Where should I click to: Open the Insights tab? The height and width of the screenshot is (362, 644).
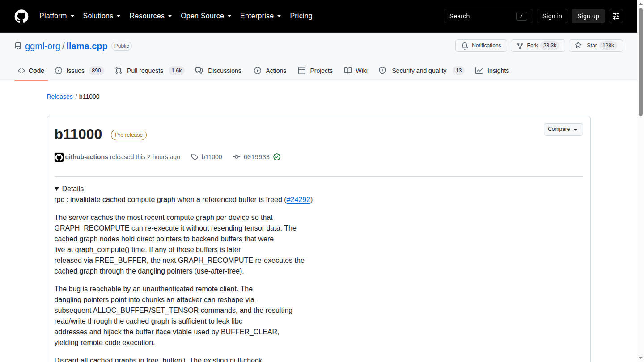pyautogui.click(x=492, y=71)
